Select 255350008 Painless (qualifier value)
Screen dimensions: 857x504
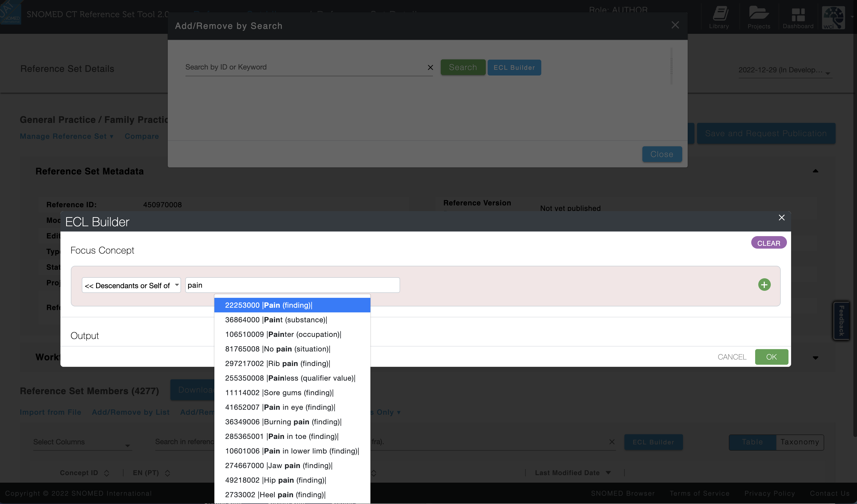coord(292,378)
